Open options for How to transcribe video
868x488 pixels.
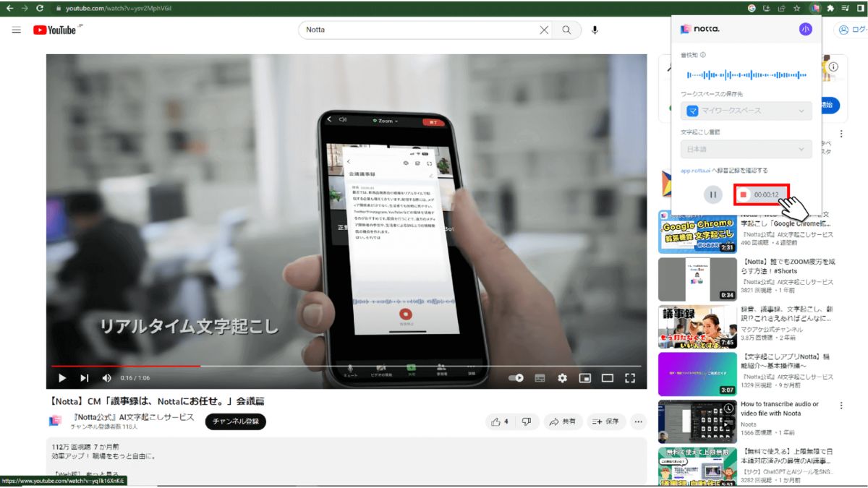[x=841, y=405]
